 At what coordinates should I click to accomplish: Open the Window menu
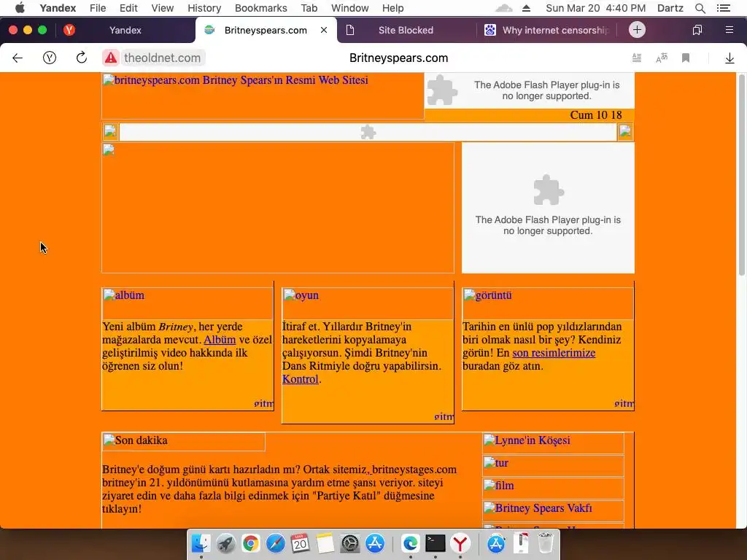(x=349, y=8)
